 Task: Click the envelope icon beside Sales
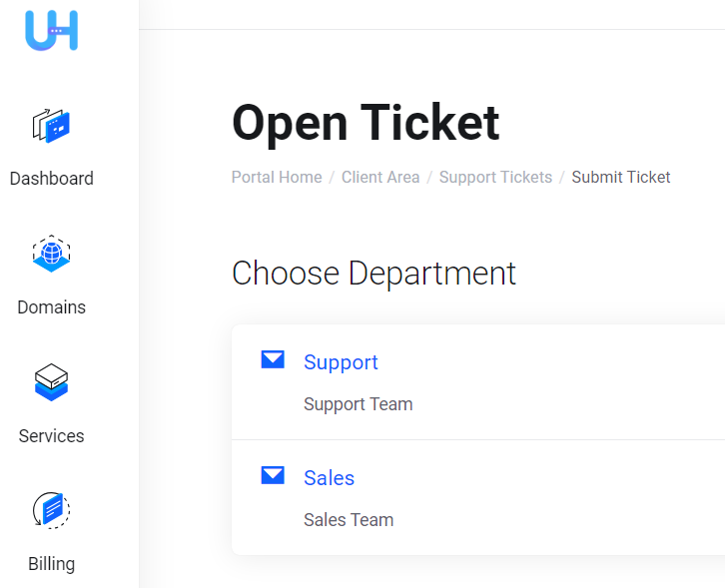coord(273,475)
